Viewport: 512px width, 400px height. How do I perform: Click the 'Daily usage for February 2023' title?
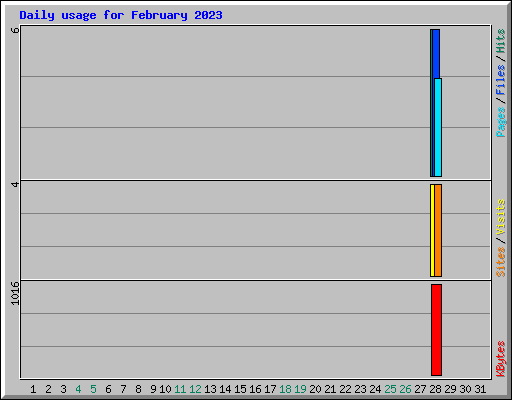click(121, 15)
